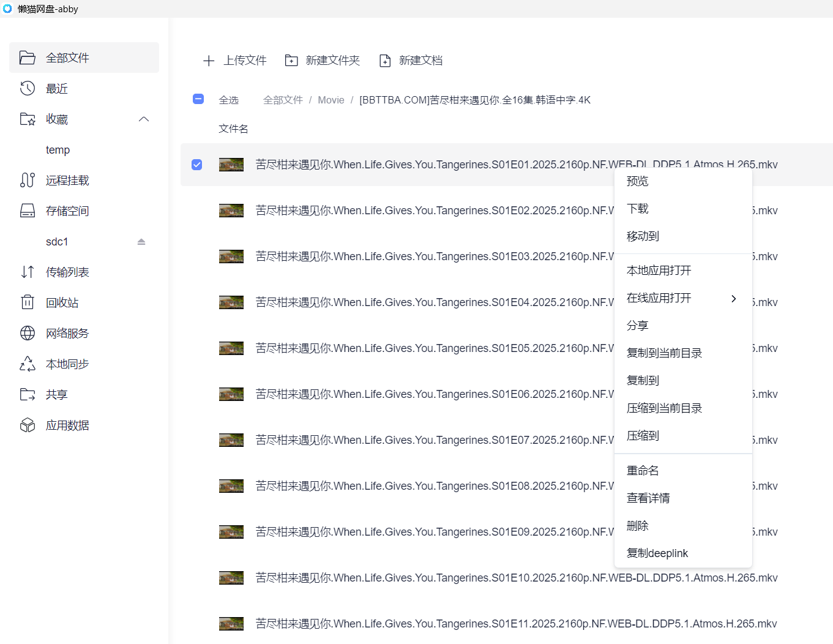Open 传输列表 label in sidebar
833x644 pixels.
67,272
